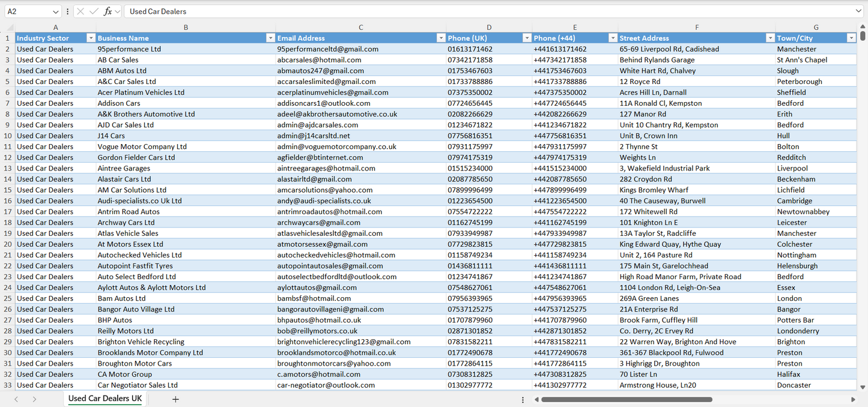Select cell Addison Cars
868x407 pixels.
186,103
